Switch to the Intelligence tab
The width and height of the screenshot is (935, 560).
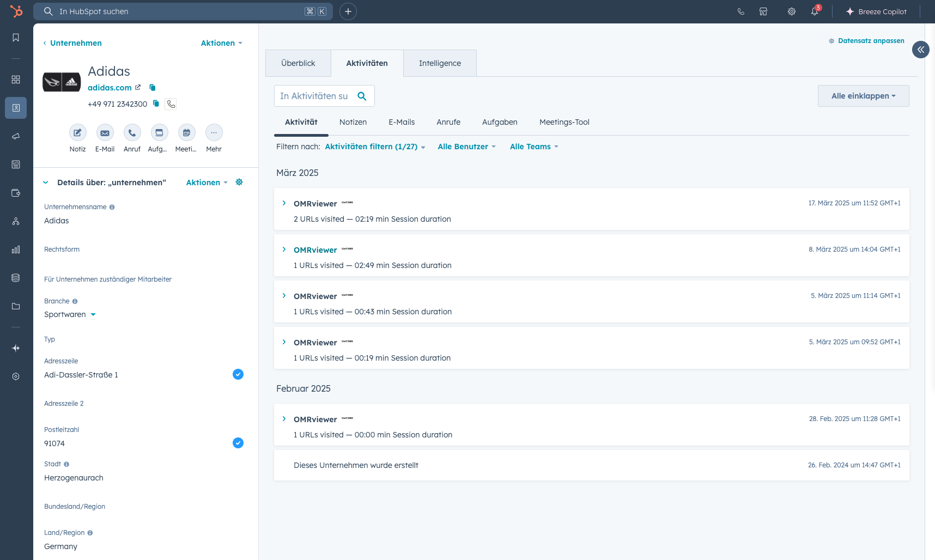tap(440, 63)
